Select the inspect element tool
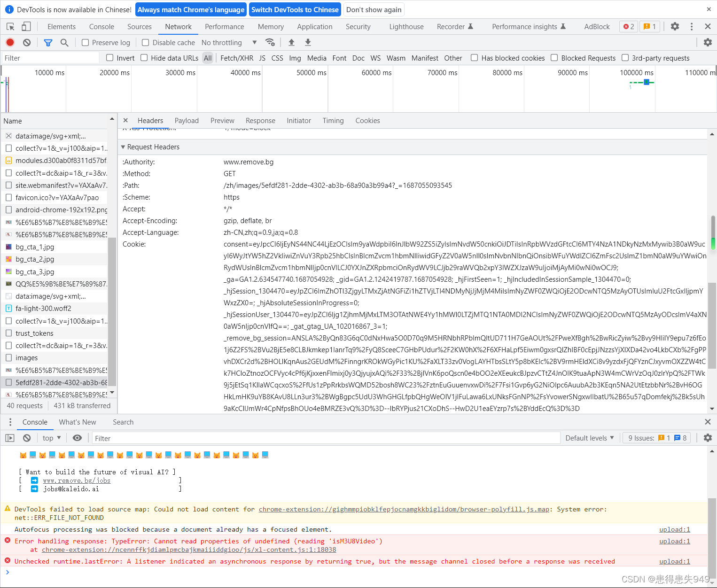 [x=10, y=26]
